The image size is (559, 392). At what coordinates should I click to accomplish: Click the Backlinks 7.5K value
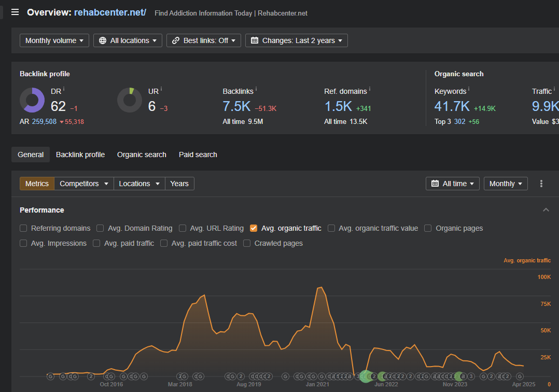[x=236, y=106]
